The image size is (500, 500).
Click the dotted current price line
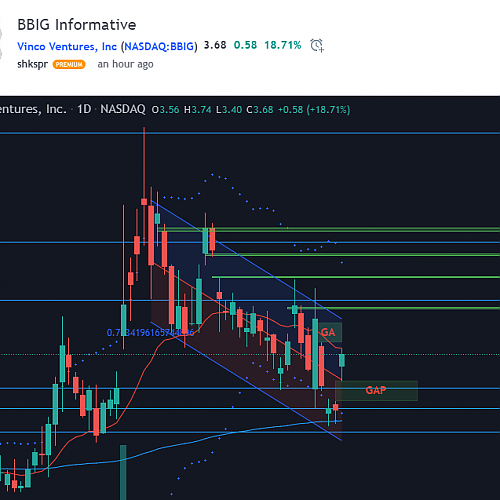point(250,354)
